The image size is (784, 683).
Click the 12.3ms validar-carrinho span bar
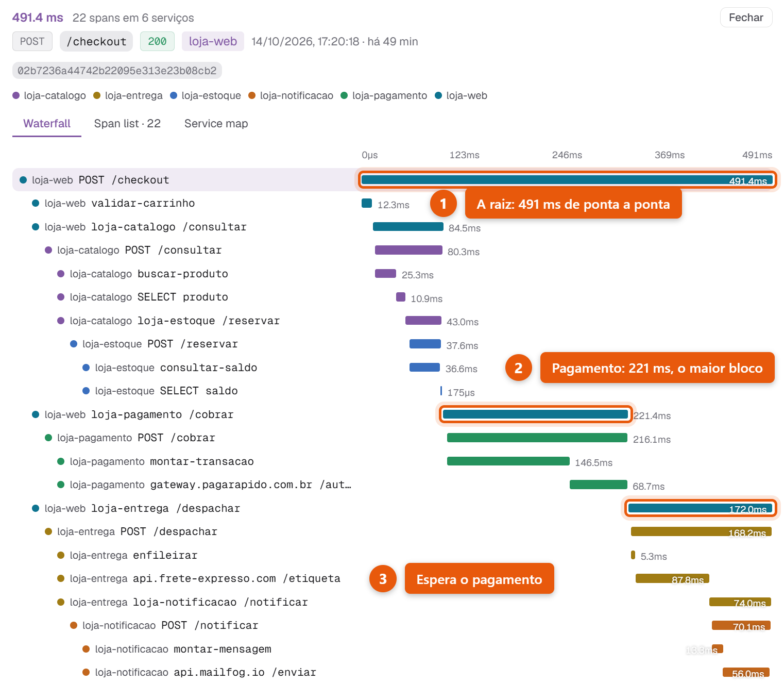pos(367,203)
